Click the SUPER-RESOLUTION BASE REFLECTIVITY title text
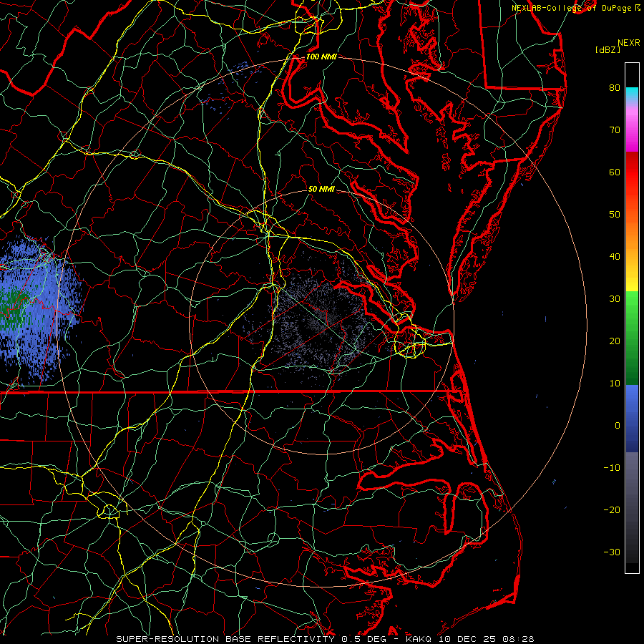The width and height of the screenshot is (644, 644). 225,639
